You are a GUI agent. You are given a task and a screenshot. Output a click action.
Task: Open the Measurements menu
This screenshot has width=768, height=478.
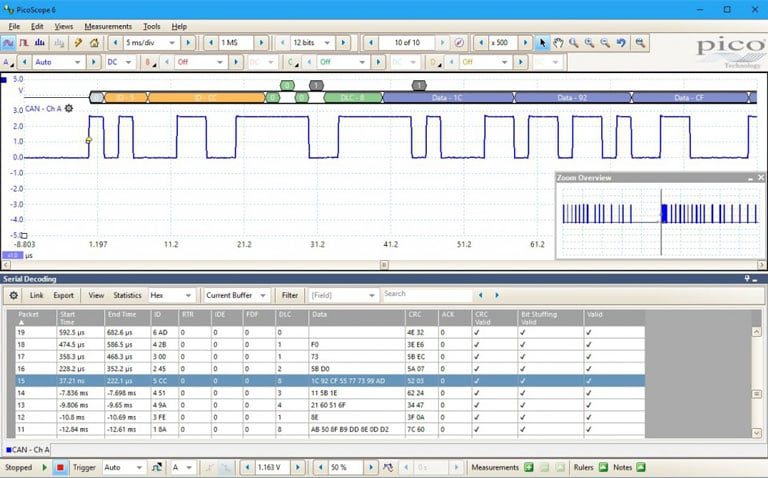coord(108,26)
